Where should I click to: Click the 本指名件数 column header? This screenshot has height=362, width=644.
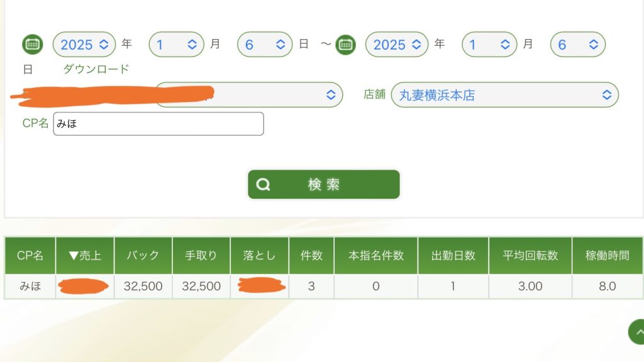coord(375,256)
